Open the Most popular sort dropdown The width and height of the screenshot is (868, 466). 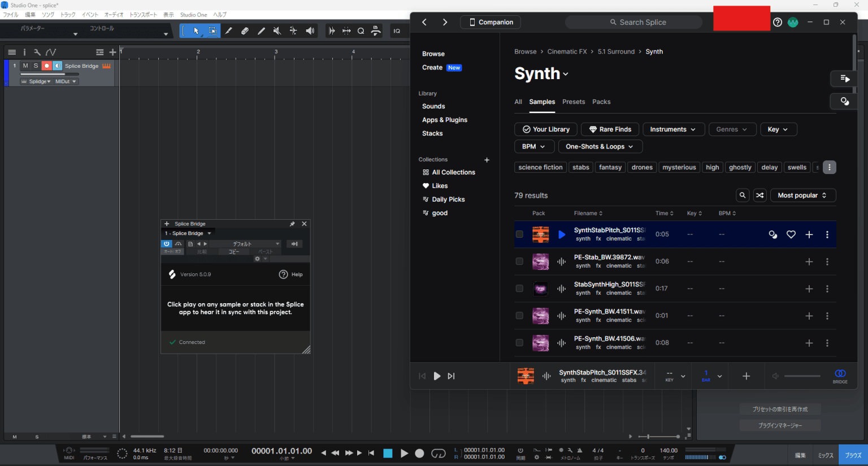pos(803,195)
